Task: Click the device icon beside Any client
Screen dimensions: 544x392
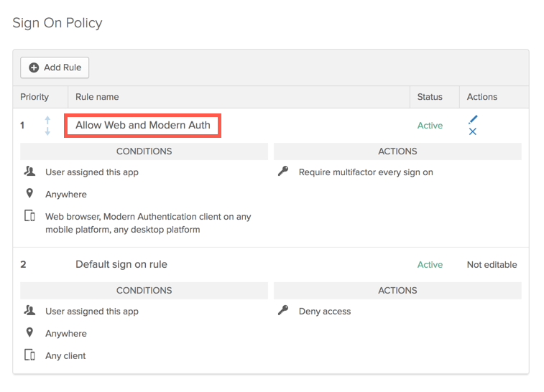Action: pos(29,355)
